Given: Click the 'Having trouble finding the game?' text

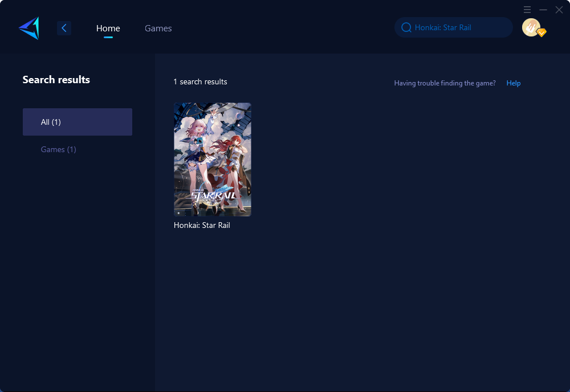Looking at the screenshot, I should [x=445, y=83].
